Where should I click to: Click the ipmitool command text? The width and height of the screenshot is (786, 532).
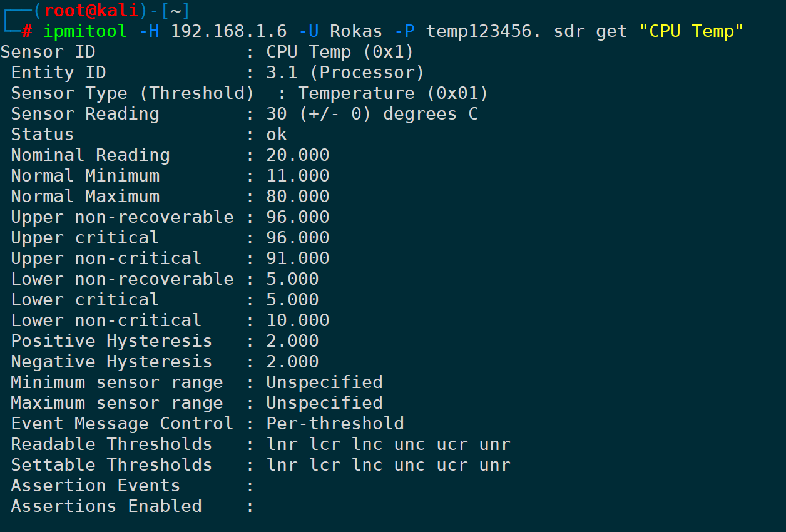click(x=85, y=31)
